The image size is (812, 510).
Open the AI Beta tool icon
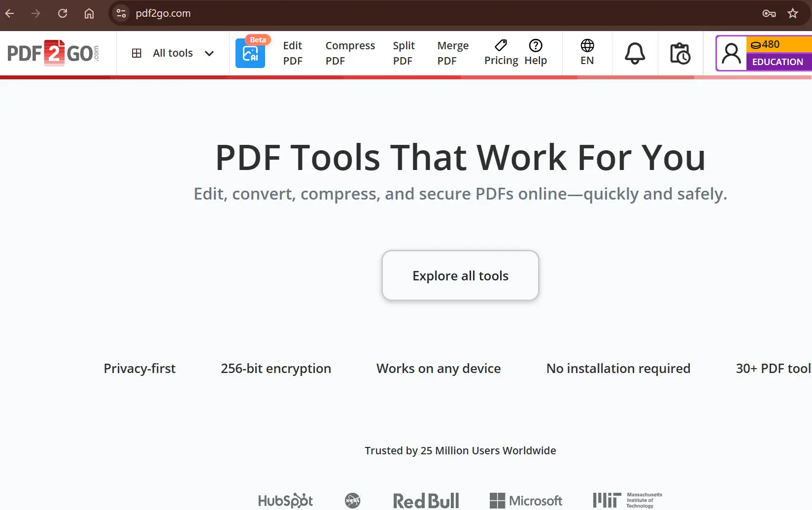coord(250,53)
